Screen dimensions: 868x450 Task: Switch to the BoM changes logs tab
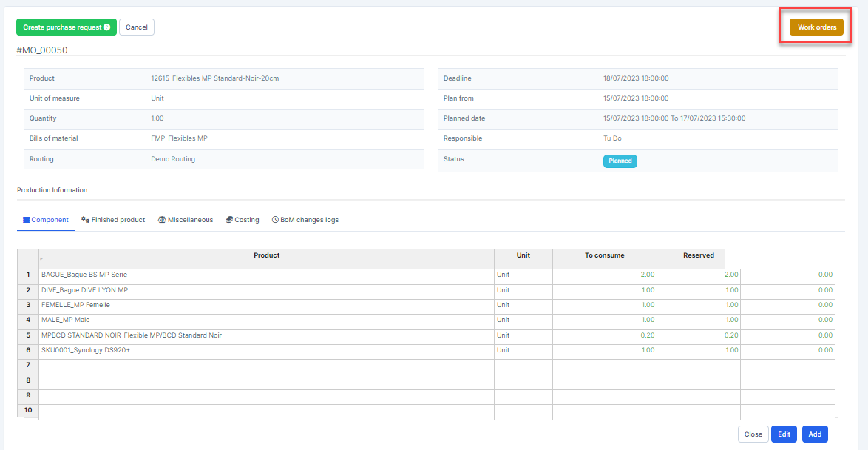309,220
